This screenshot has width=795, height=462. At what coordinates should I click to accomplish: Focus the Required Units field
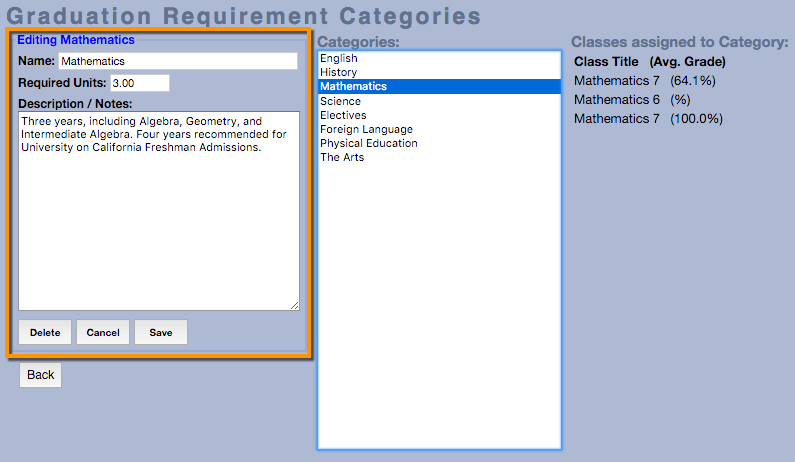pyautogui.click(x=140, y=83)
